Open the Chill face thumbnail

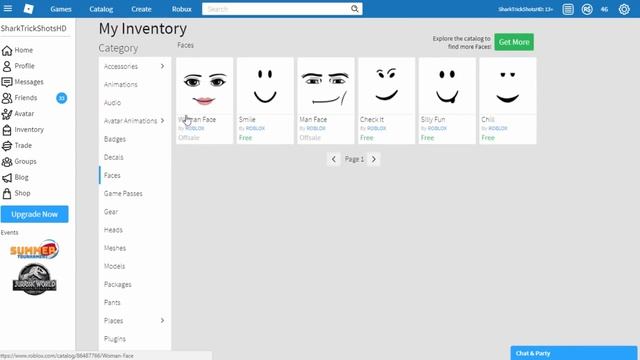(x=508, y=86)
